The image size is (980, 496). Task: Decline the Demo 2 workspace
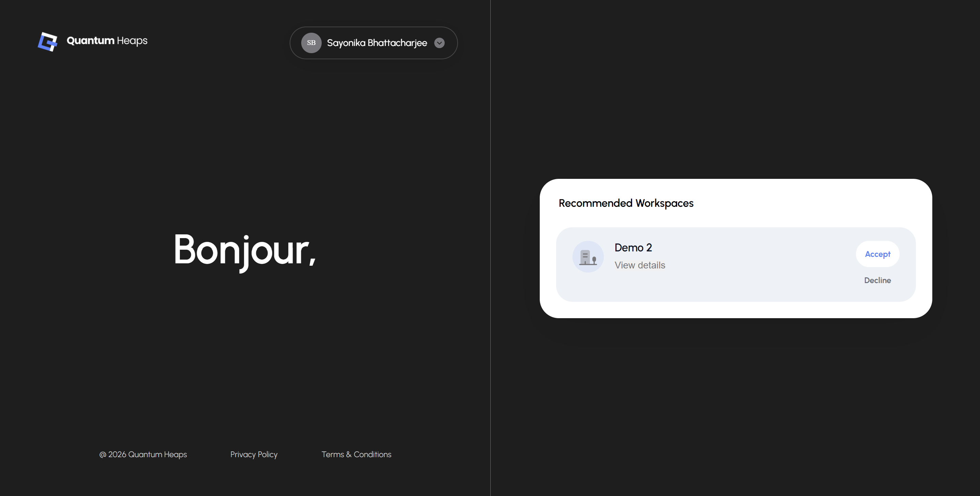click(x=877, y=280)
